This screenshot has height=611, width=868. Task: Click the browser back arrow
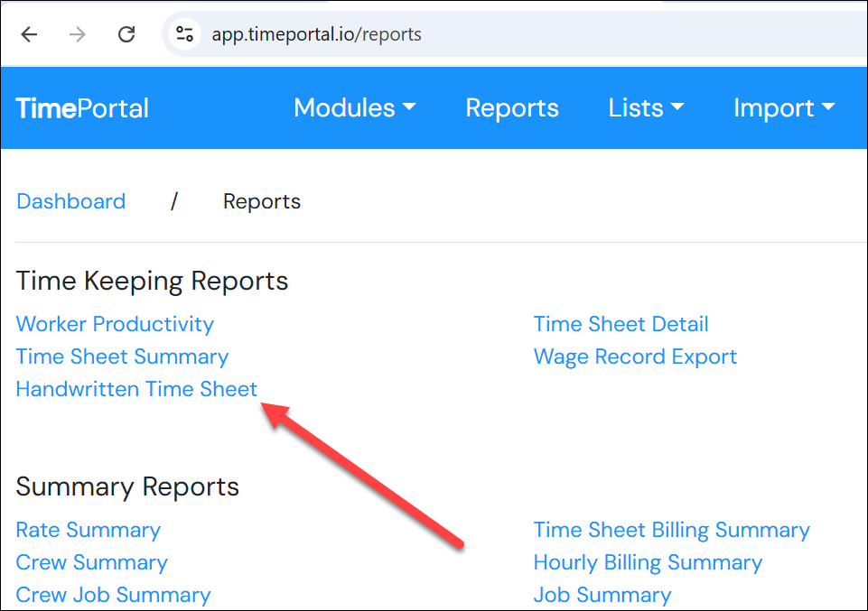(29, 35)
